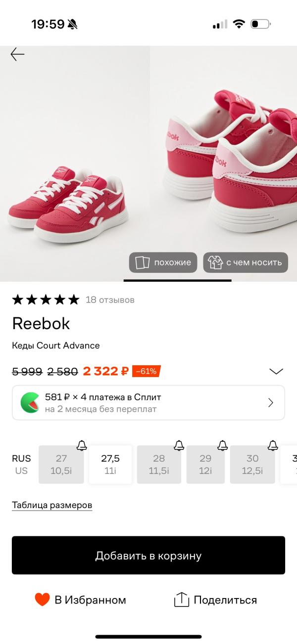
Task: Select size 28 RUS
Action: [x=159, y=465]
